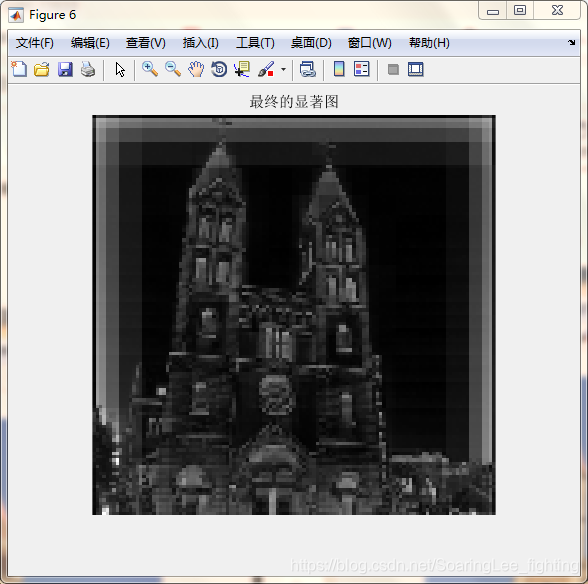Select the Data Cursor tool
588x584 pixels.
(242, 70)
